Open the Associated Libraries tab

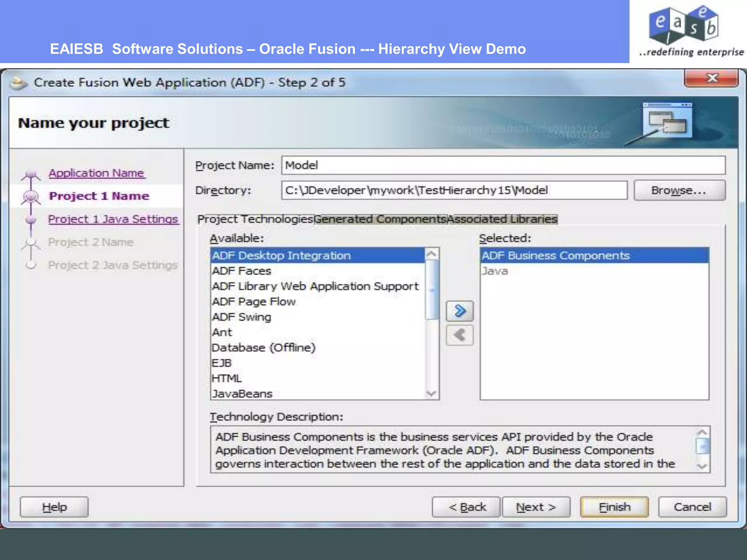point(502,219)
